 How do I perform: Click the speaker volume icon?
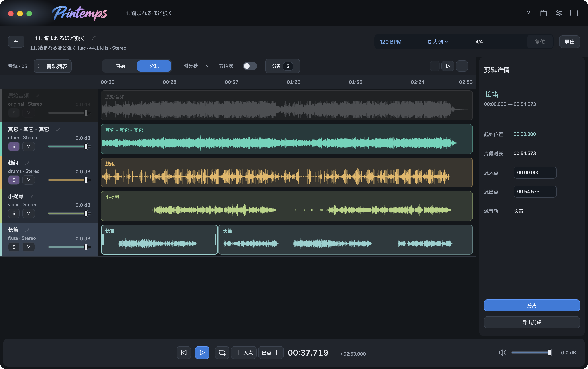click(x=503, y=353)
